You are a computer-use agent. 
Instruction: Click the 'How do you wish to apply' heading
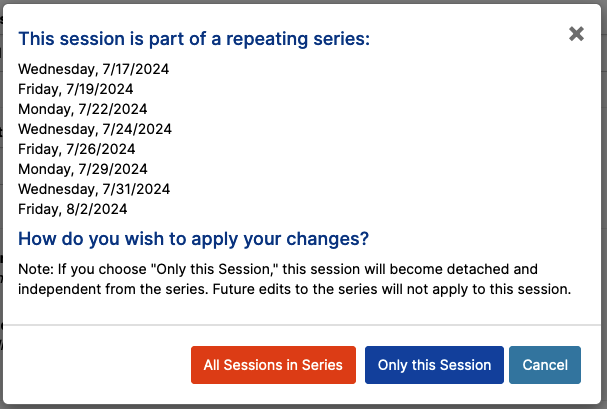[194, 239]
